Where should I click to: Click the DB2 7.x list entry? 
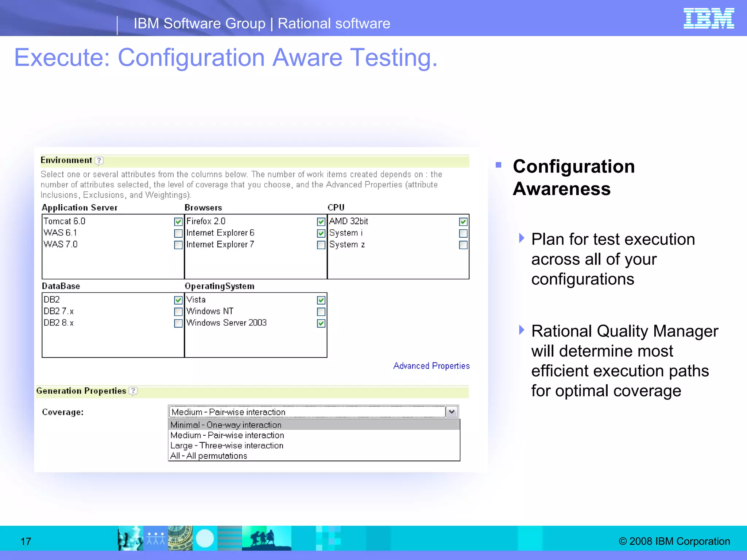click(x=59, y=311)
